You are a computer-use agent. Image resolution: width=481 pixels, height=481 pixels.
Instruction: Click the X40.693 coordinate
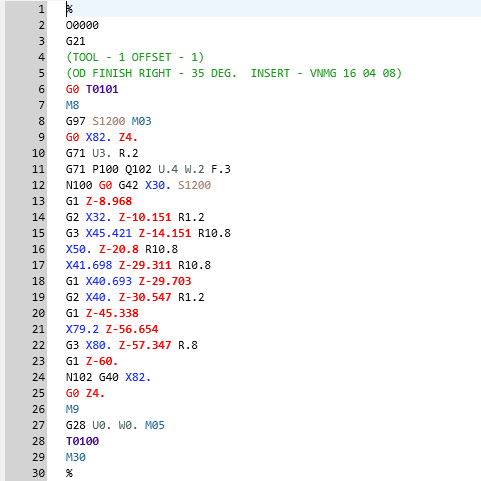click(x=109, y=281)
